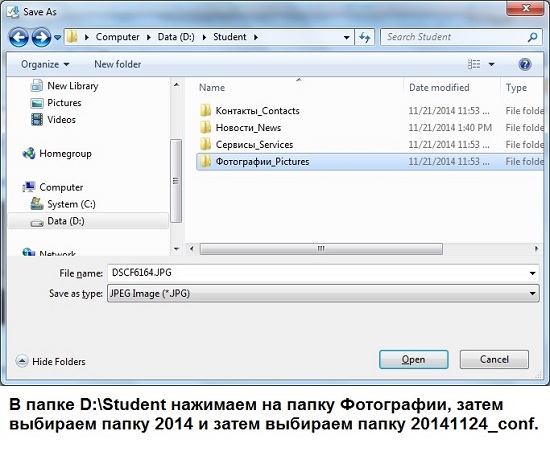Image resolution: width=550 pixels, height=464 pixels.
Task: Click the horizontal scrollbar thumb
Action: [321, 249]
